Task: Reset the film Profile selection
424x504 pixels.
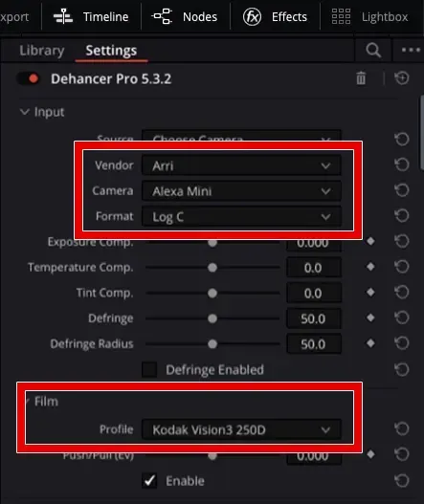Action: click(x=402, y=429)
